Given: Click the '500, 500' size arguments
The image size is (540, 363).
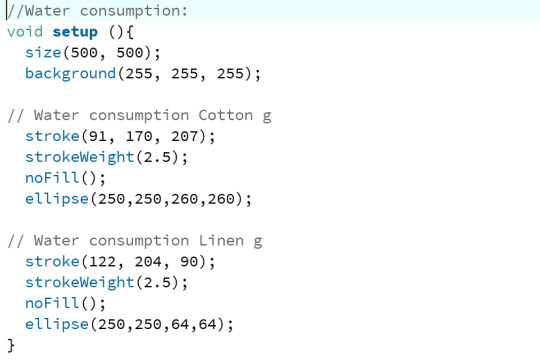Looking at the screenshot, I should (107, 53).
